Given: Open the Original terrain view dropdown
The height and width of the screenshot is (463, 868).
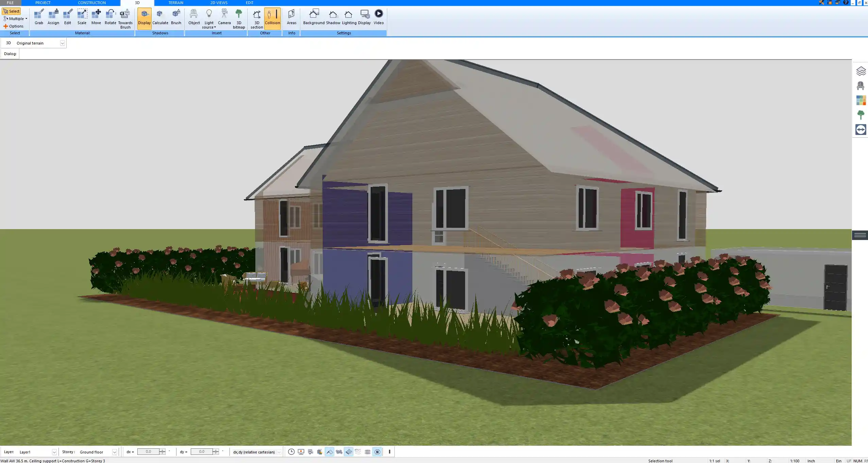Looking at the screenshot, I should (63, 43).
